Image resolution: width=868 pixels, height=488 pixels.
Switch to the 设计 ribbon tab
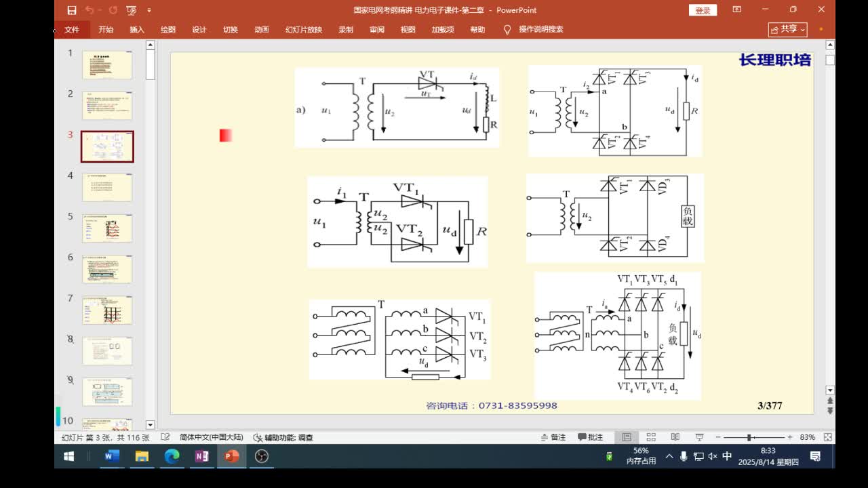click(x=199, y=30)
